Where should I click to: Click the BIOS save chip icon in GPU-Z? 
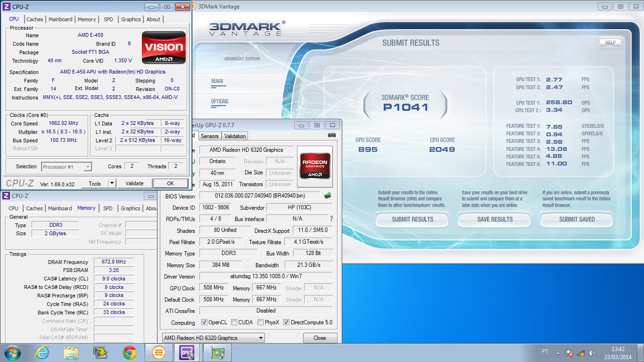(x=328, y=196)
